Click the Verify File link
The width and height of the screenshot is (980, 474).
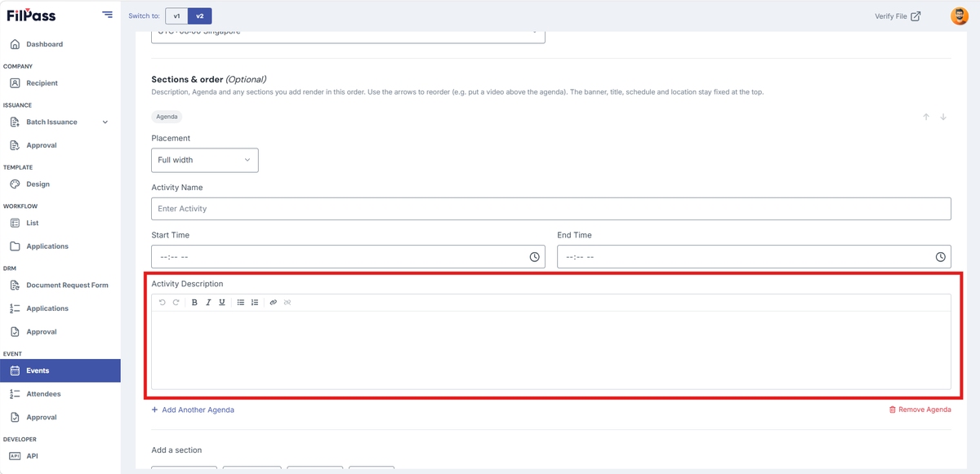coord(898,16)
